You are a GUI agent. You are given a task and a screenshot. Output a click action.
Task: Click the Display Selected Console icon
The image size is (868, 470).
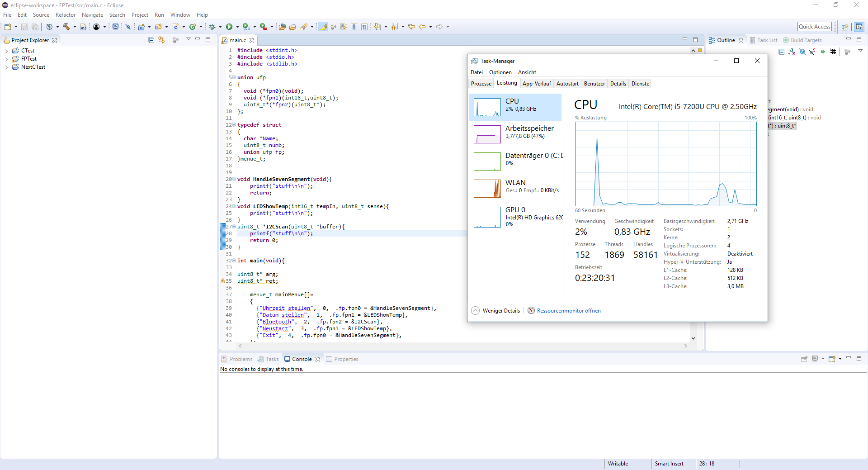815,359
